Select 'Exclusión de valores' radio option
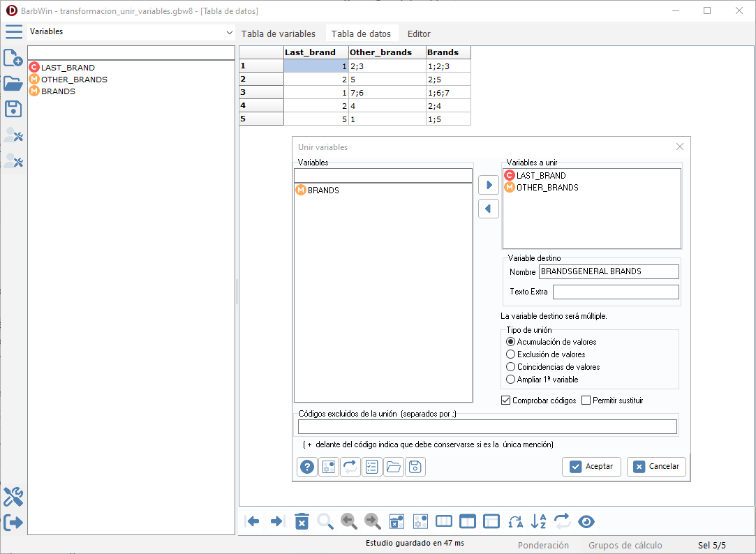The image size is (756, 554). point(511,354)
